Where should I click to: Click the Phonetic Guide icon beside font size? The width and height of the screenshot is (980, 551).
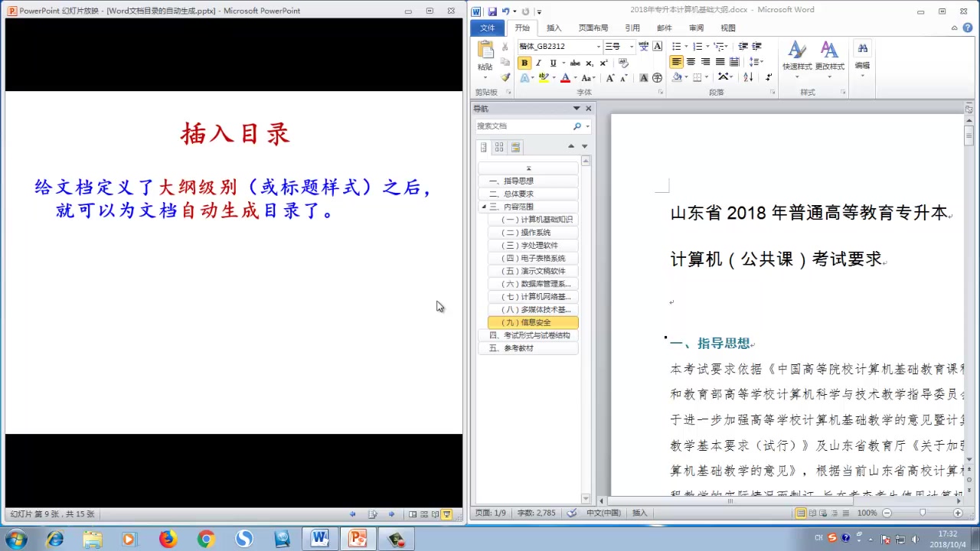(644, 47)
